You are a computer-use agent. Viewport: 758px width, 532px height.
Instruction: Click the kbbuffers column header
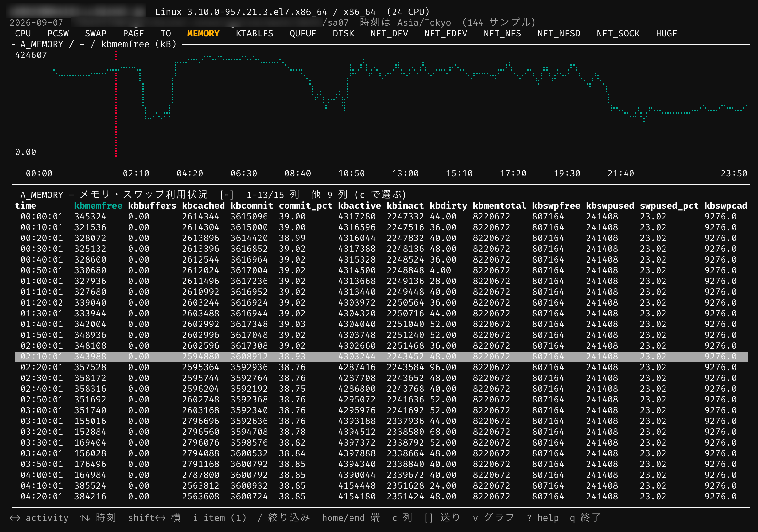(152, 206)
